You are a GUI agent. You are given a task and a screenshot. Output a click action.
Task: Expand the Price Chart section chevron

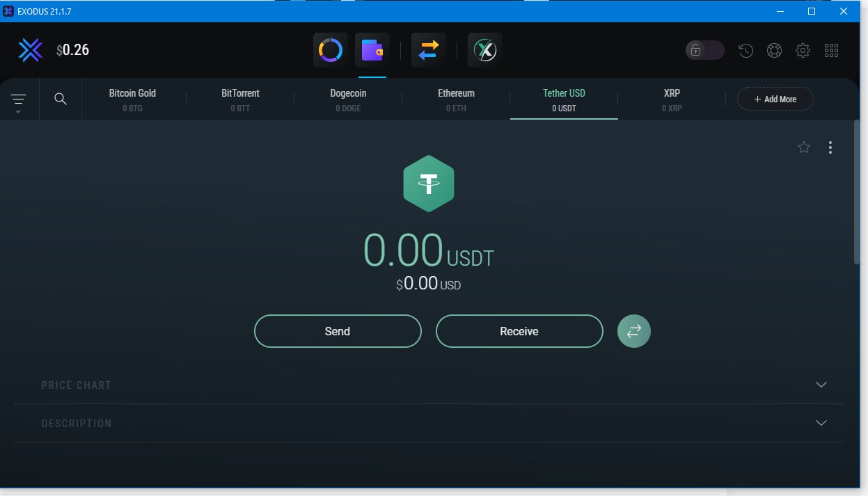coord(821,385)
